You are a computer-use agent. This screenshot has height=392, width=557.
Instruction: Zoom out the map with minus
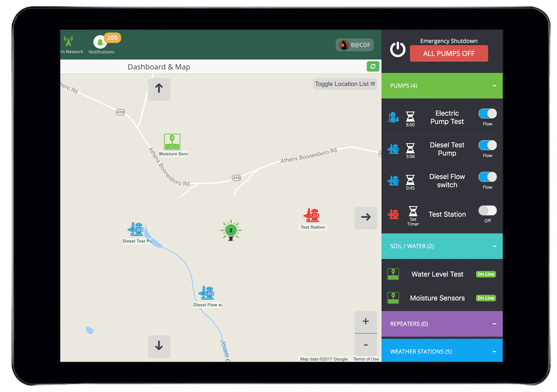[366, 345]
